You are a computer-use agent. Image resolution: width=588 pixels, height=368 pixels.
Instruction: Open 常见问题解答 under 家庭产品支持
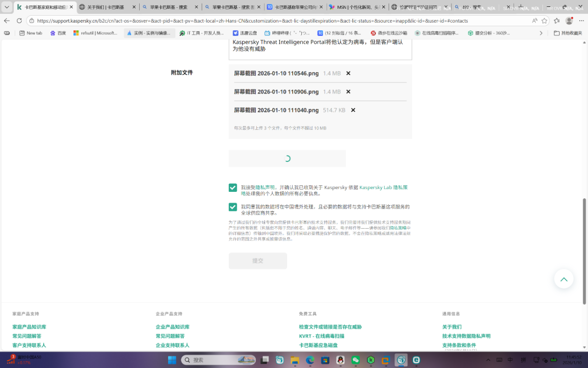(27, 336)
